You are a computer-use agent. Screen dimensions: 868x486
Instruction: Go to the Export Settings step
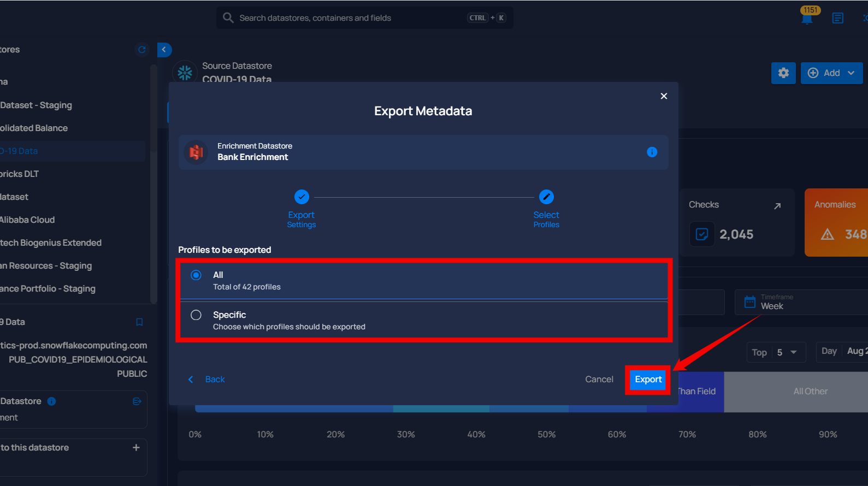pos(302,197)
